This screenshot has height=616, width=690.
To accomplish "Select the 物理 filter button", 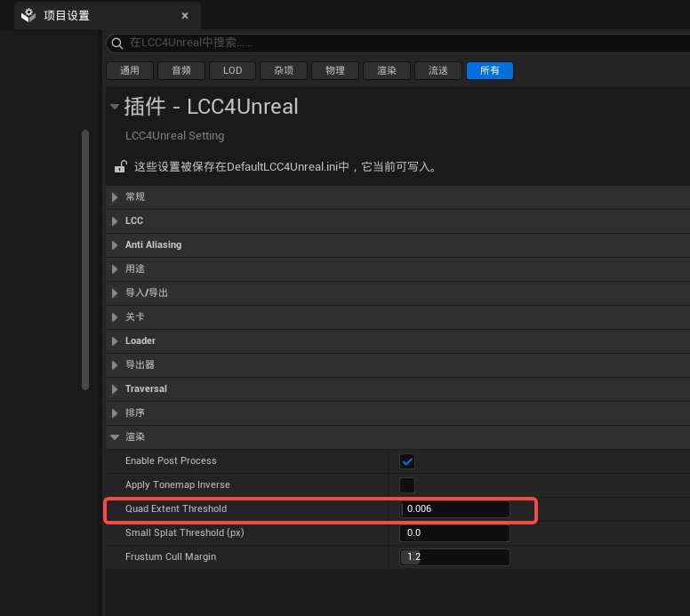I will click(x=335, y=70).
